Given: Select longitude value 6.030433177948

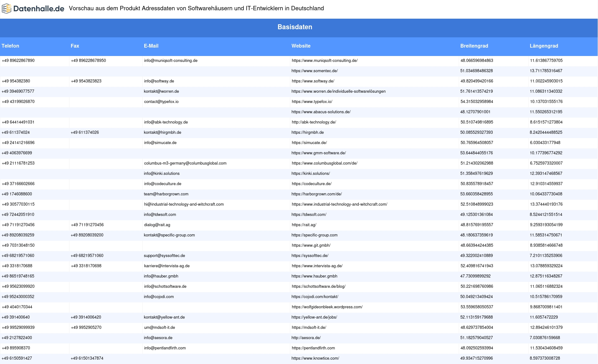Looking at the screenshot, I should (545, 143).
